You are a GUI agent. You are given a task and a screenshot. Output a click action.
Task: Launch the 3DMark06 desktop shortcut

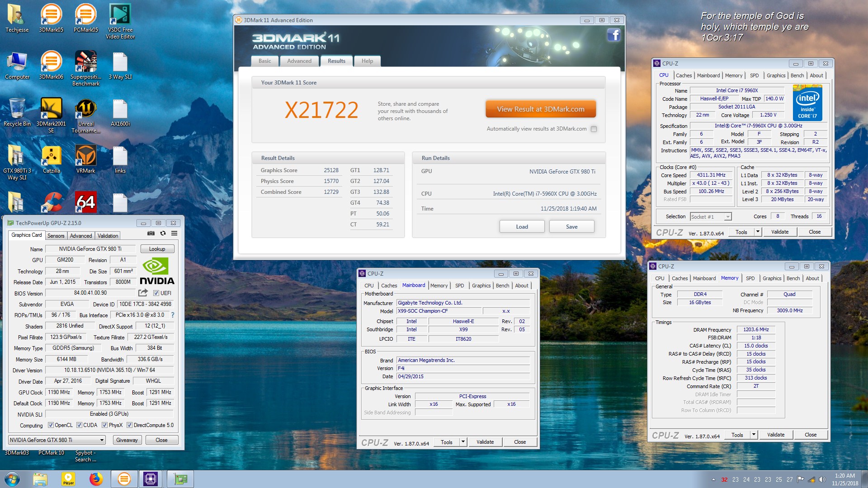[51, 66]
